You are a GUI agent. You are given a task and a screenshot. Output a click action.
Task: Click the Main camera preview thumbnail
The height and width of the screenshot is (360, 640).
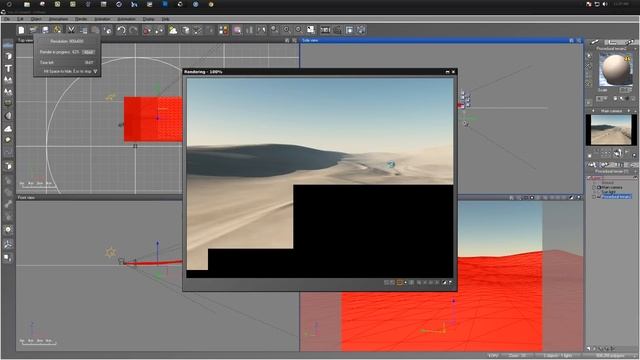coord(611,130)
